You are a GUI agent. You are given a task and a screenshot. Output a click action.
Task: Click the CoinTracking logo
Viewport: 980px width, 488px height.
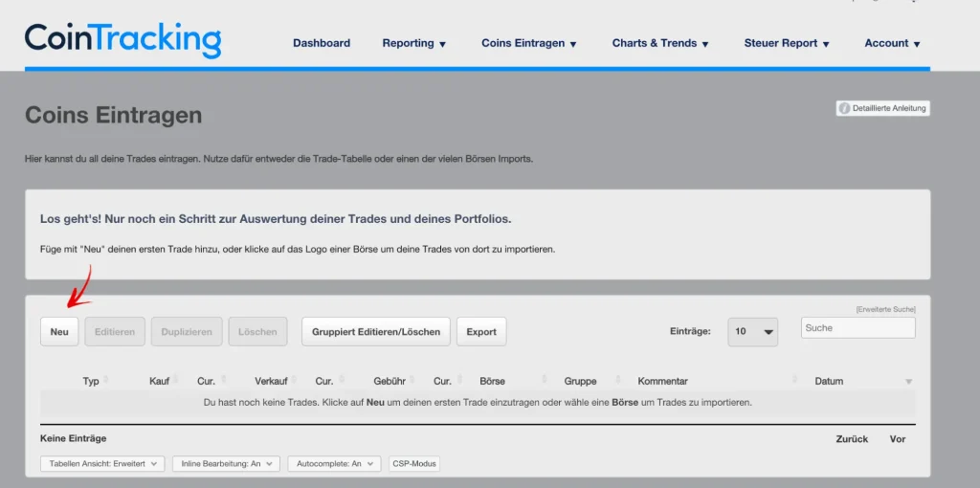(122, 39)
